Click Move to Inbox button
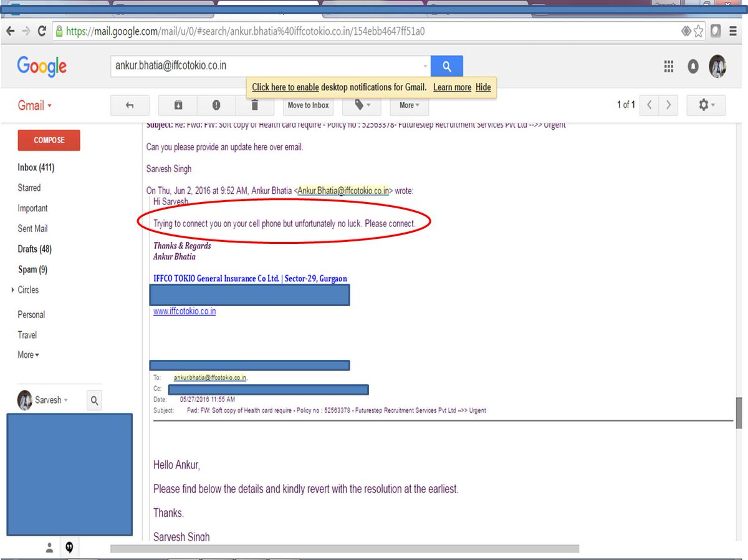Image resolution: width=748 pixels, height=560 pixels. click(308, 105)
